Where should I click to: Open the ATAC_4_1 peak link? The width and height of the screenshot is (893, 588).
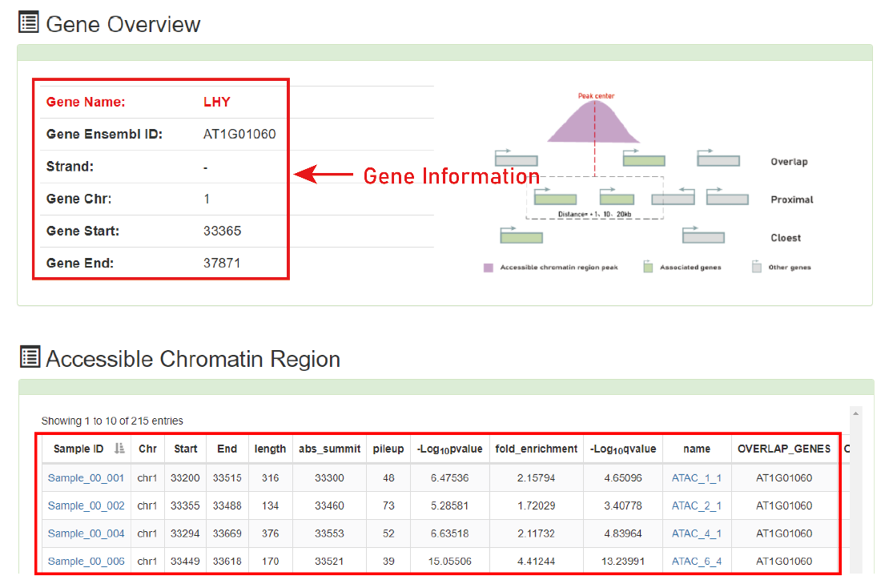click(x=697, y=534)
